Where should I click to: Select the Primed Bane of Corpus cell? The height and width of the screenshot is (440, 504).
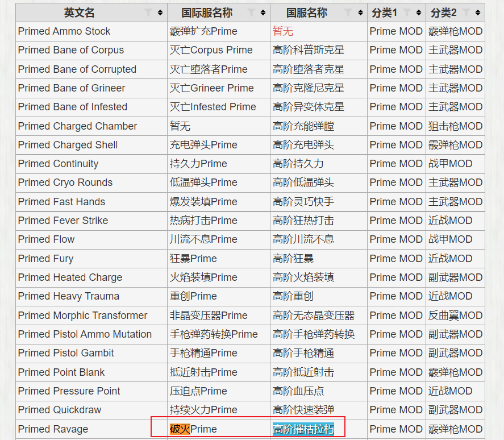pyautogui.click(x=91, y=50)
